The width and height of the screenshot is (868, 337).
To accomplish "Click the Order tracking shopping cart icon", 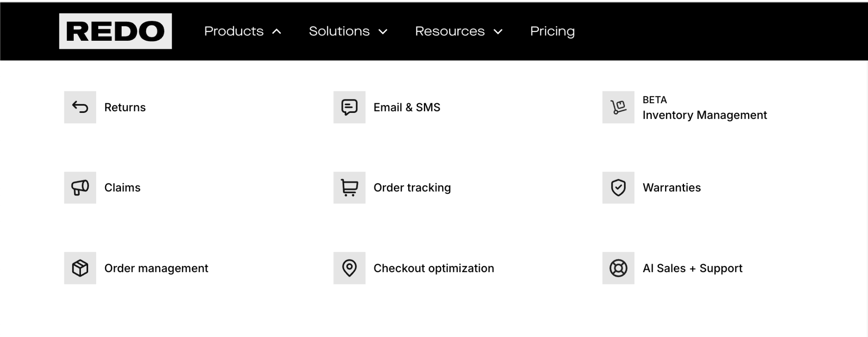I will pos(349,188).
